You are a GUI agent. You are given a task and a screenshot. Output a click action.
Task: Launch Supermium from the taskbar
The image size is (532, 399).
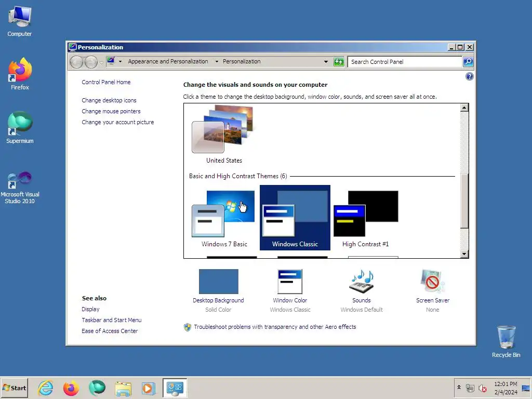97,388
